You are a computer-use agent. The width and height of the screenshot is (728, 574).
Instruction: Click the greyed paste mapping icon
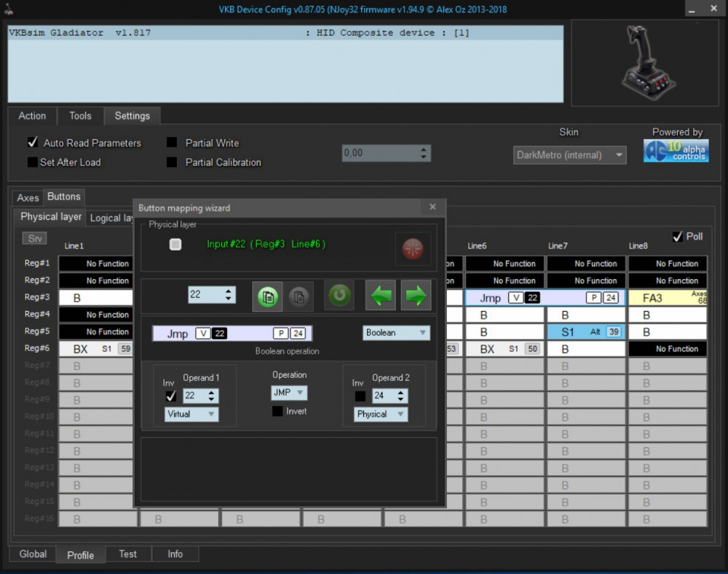click(299, 296)
